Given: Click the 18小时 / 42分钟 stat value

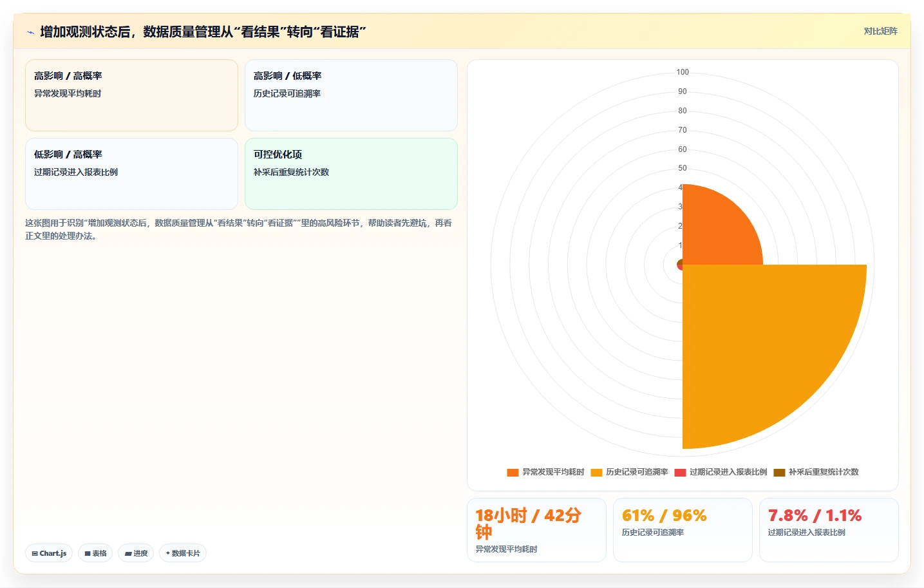Looking at the screenshot, I should pyautogui.click(x=529, y=524).
